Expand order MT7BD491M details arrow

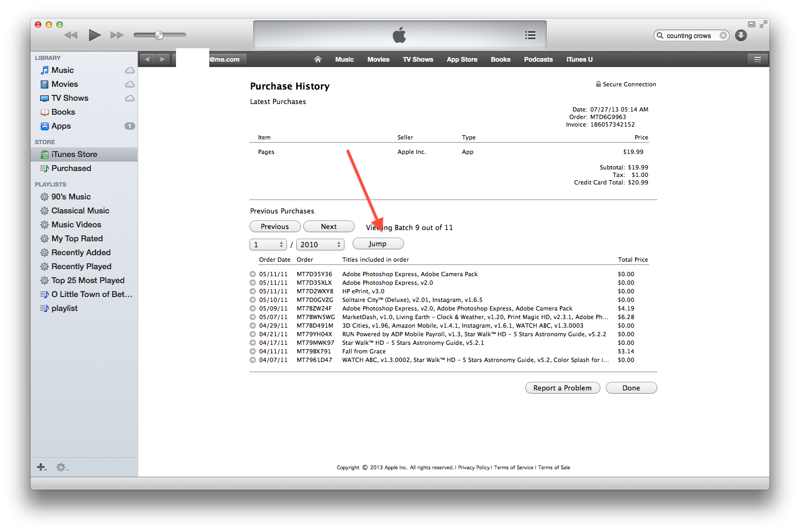[253, 326]
